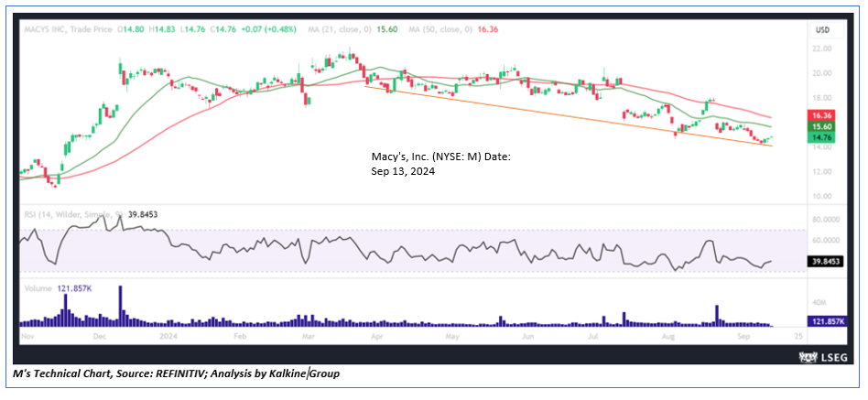Click the black 39.8453 RSI axis tag

827,263
